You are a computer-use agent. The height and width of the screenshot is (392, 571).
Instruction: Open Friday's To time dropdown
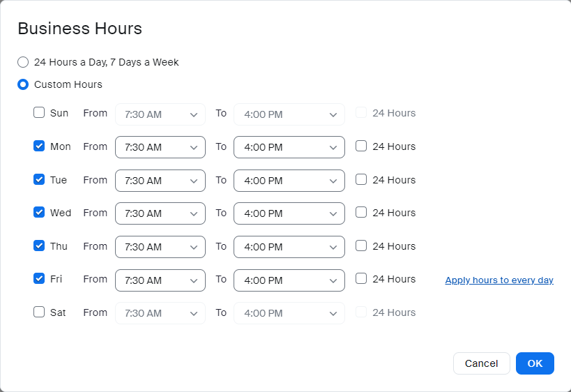(x=289, y=280)
